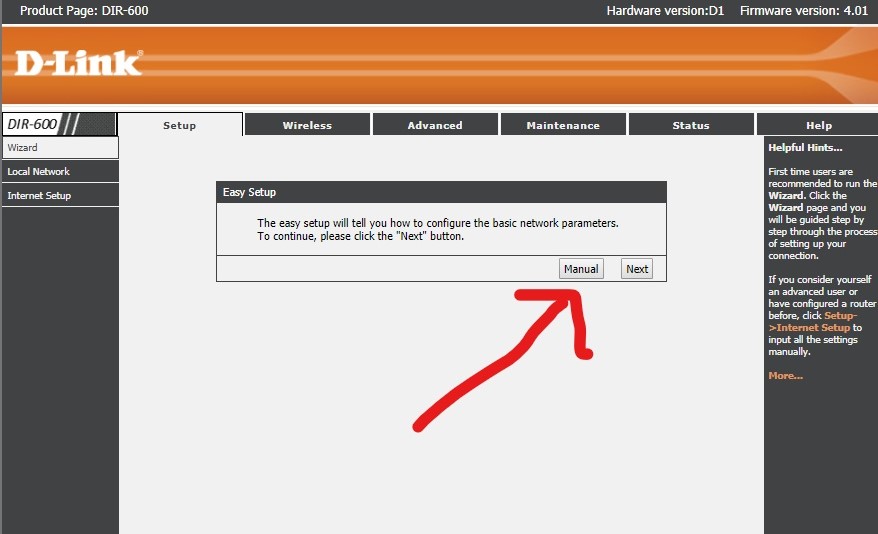
Task: Open the Advanced tab
Action: pyautogui.click(x=435, y=125)
